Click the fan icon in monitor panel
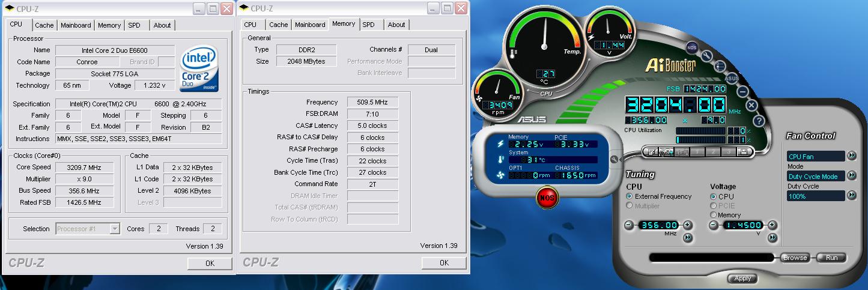This screenshot has height=290, width=868. coord(501,175)
